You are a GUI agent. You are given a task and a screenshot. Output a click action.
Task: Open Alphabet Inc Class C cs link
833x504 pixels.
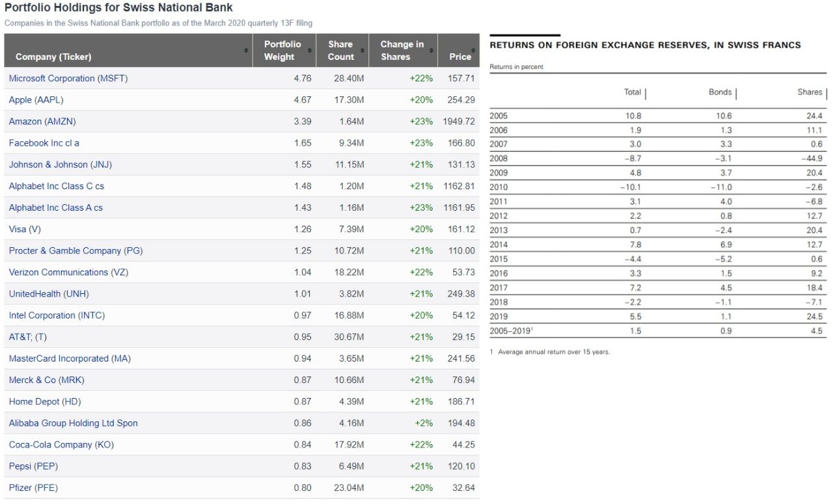coord(57,186)
